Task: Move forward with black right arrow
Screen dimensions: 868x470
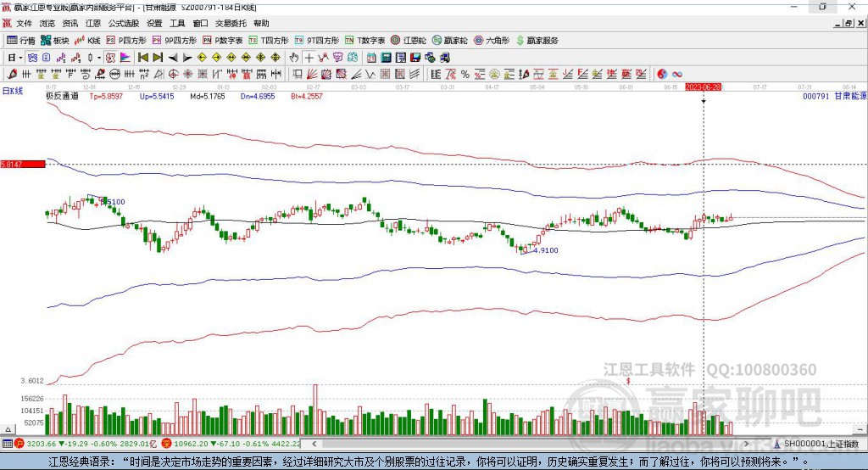Action: (187, 58)
